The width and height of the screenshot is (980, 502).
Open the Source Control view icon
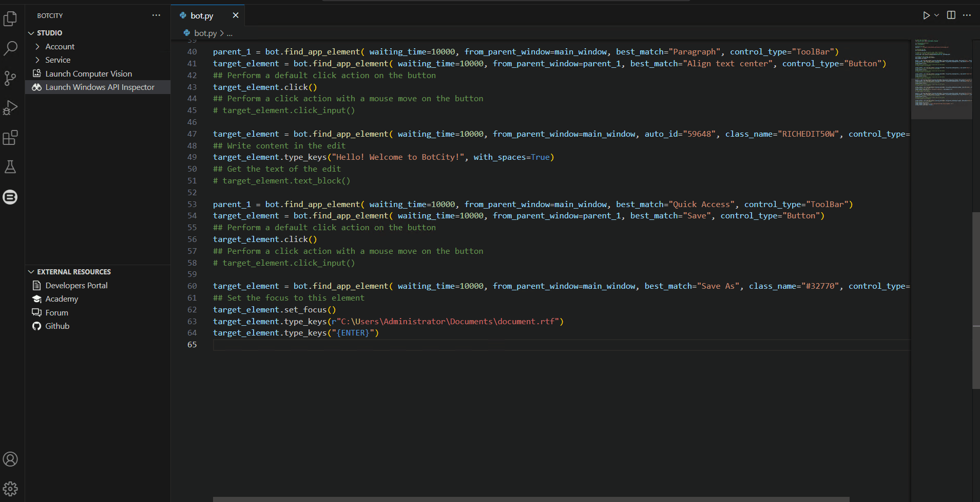point(10,78)
